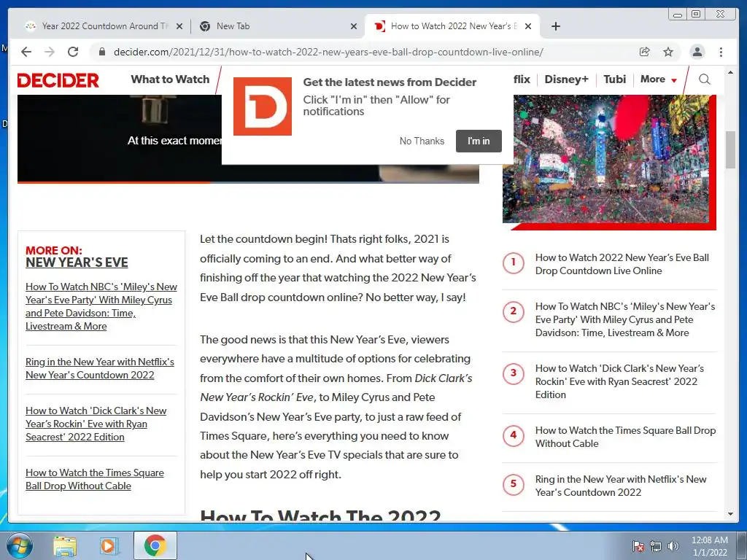
Task: Close the New Tab tab
Action: point(354,26)
